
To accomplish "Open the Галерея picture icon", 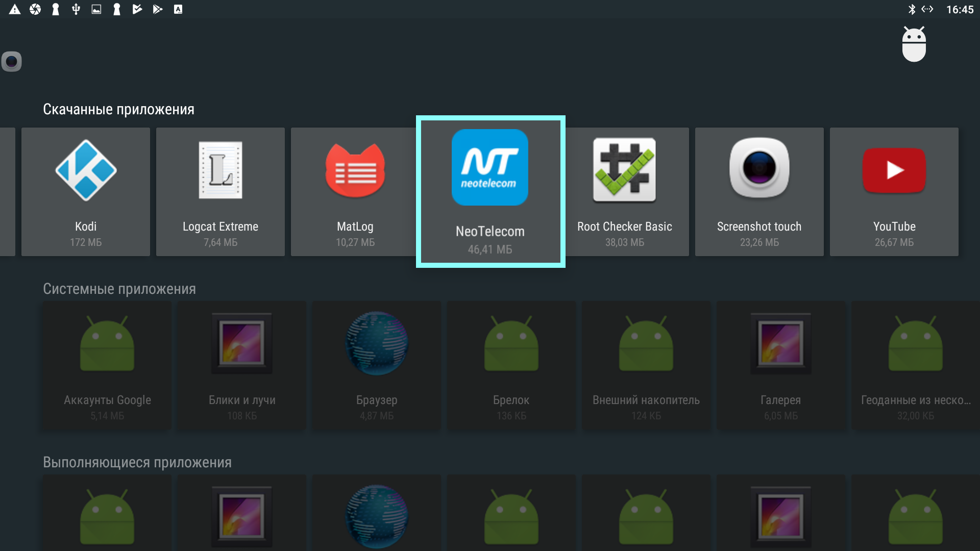I will (781, 343).
